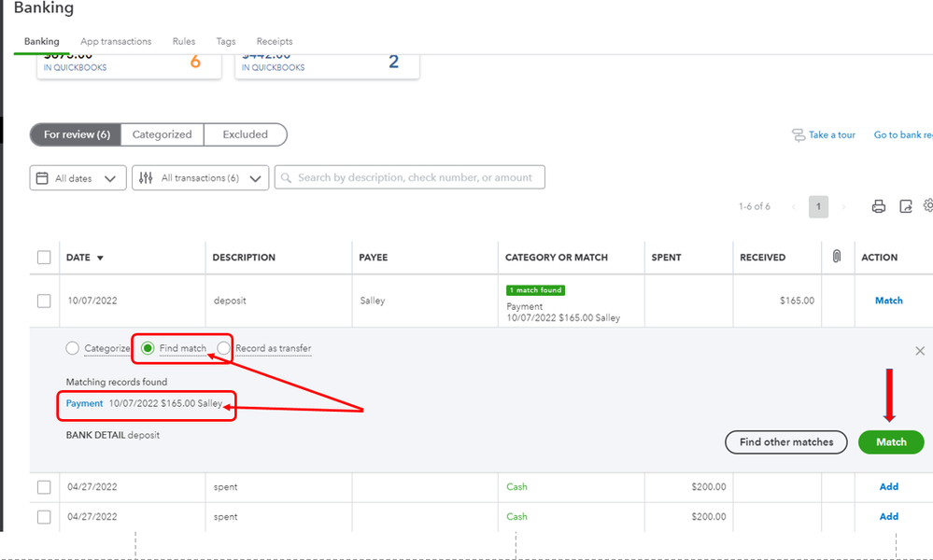This screenshot has width=933, height=560.
Task: Click the '1 match found' badge
Action: (535, 290)
